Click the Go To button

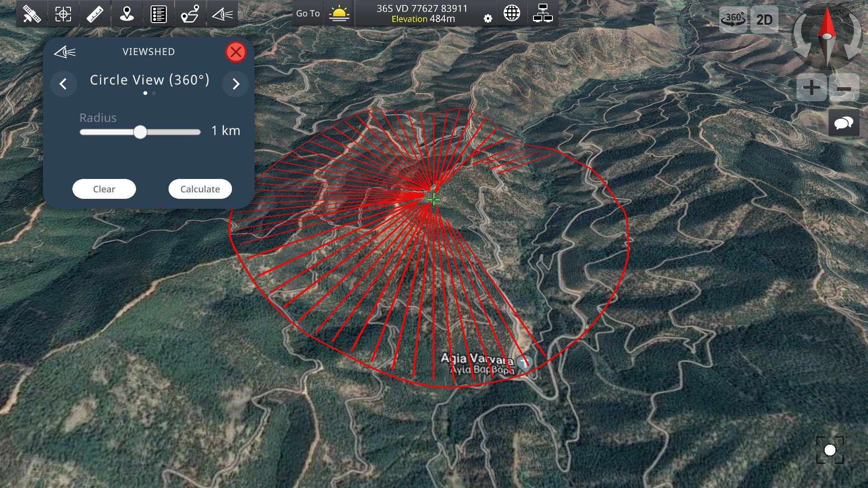click(x=308, y=14)
